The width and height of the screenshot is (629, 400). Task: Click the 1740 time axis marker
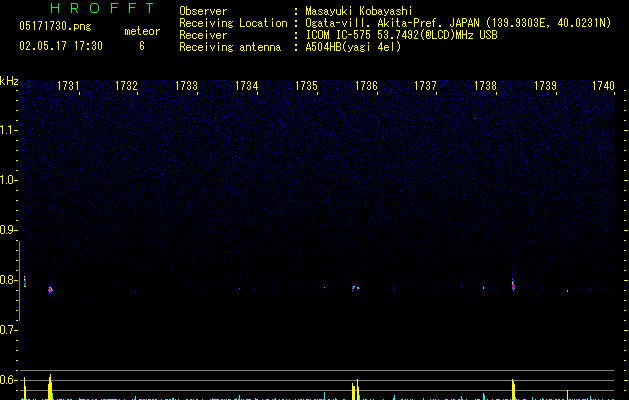click(x=603, y=86)
